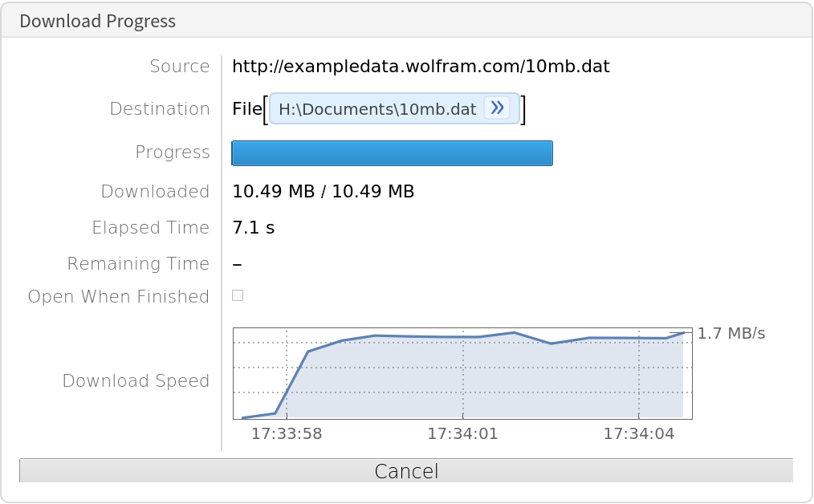The image size is (814, 504).
Task: Click the word File before the path
Action: (246, 109)
